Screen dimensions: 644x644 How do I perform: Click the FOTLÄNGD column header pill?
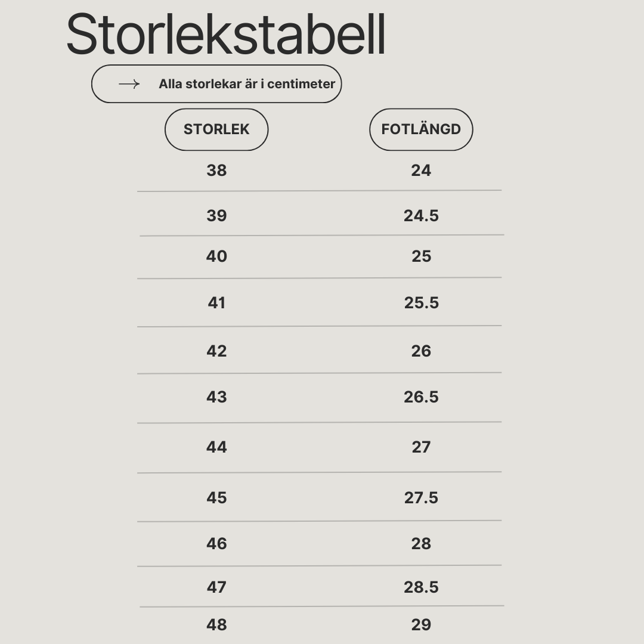tap(421, 129)
